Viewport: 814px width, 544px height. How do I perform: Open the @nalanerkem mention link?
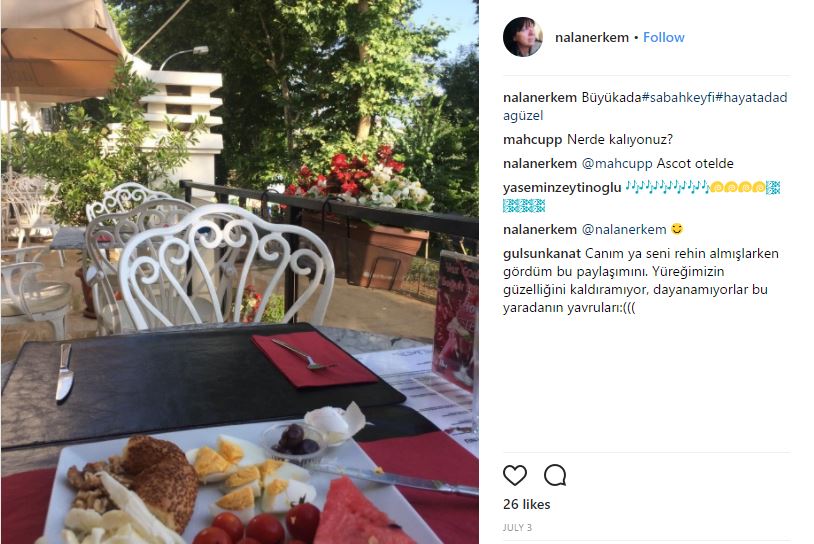tap(623, 229)
